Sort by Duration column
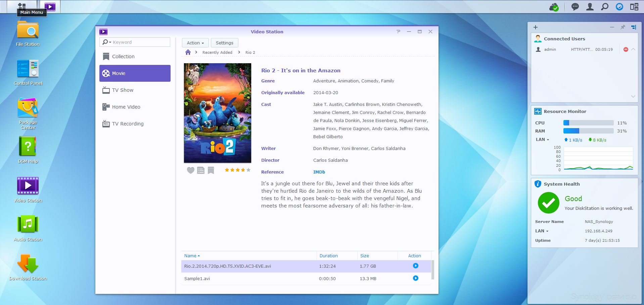The width and height of the screenshot is (644, 305). coord(329,256)
